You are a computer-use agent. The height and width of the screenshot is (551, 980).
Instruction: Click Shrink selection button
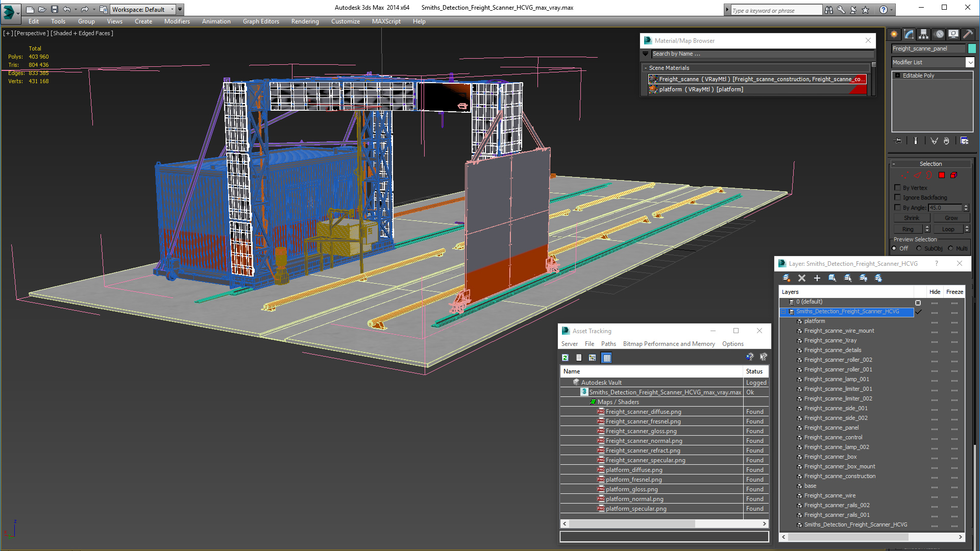(911, 218)
